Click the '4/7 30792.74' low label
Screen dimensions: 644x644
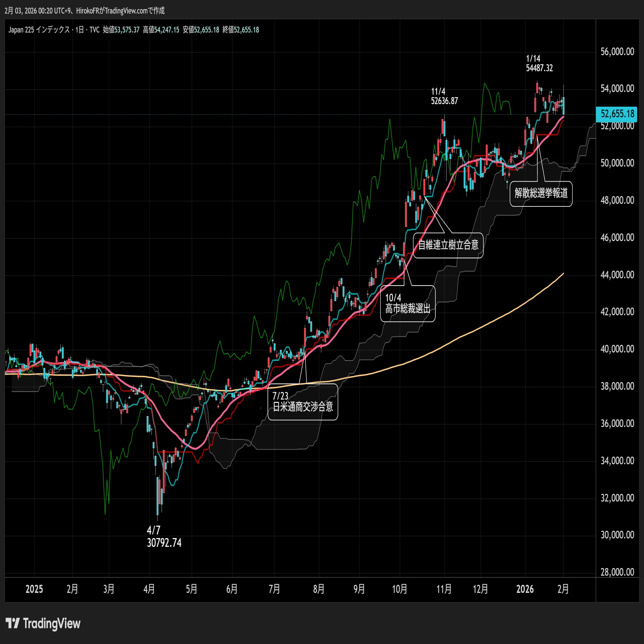[164, 536]
